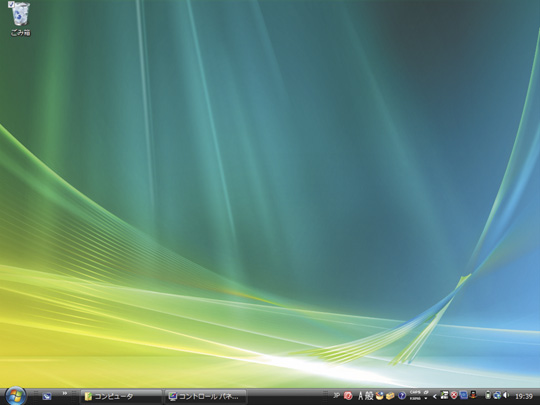This screenshot has width=540, height=405.
Task: Click the Quick Launch show desktop icon
Action: point(47,396)
